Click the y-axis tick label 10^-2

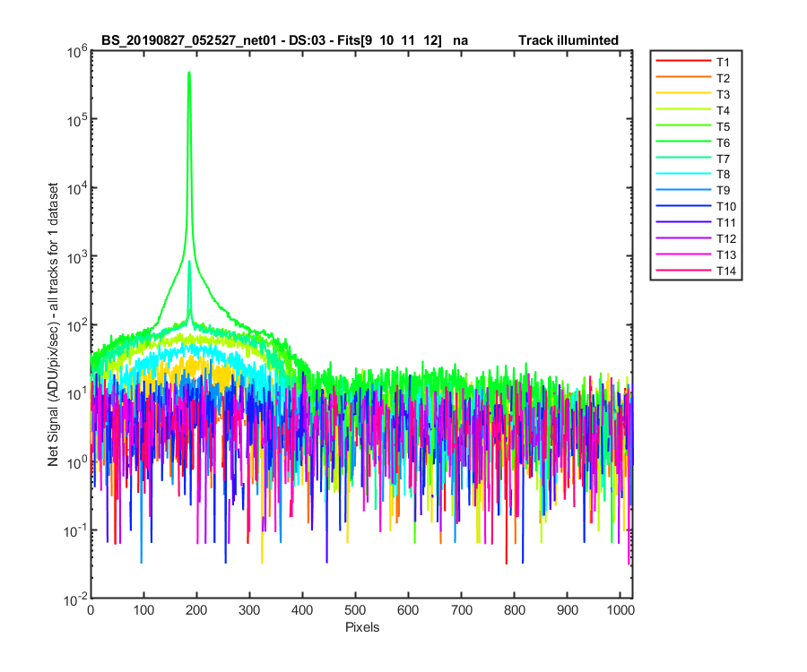pyautogui.click(x=75, y=599)
